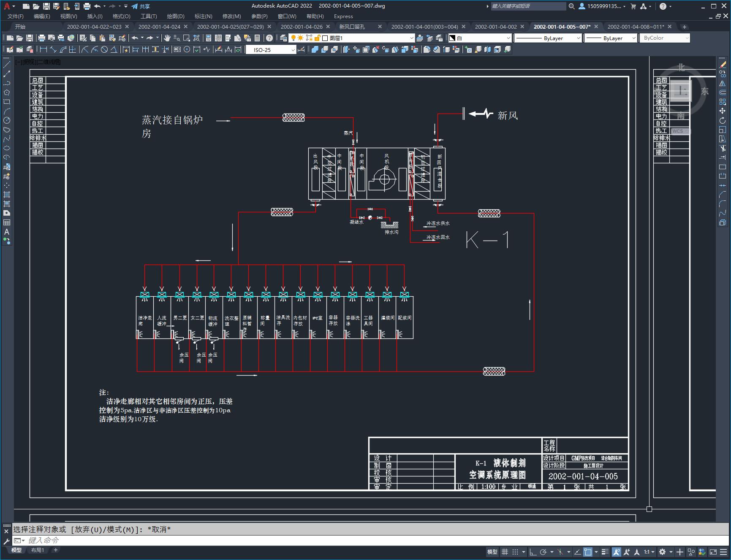Click the ViewCube 上 face
Screen dimensions: 731x560
click(x=680, y=91)
